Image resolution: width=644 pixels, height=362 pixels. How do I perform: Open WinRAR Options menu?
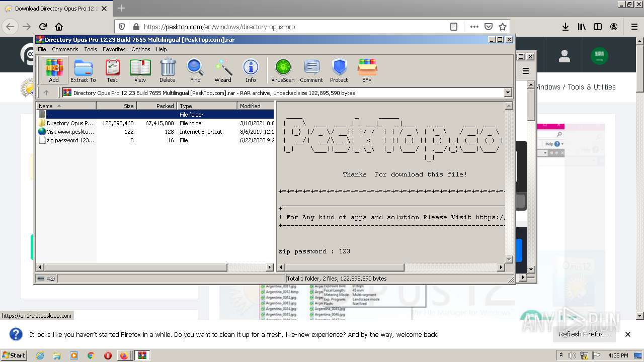(141, 49)
